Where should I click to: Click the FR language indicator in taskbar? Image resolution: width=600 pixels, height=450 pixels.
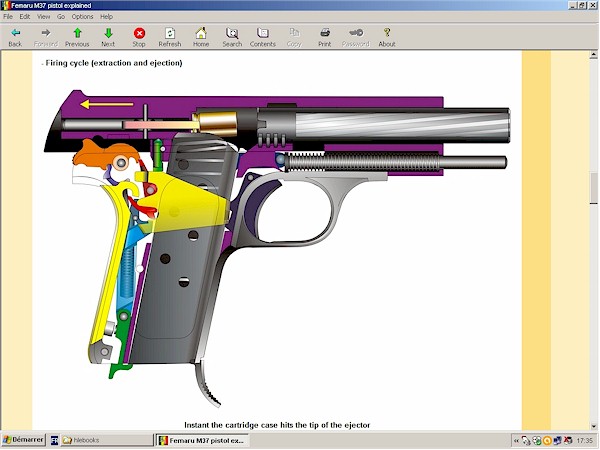54,440
